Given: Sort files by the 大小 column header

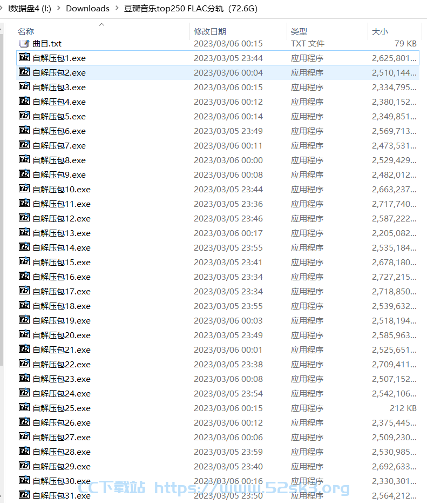Looking at the screenshot, I should (x=380, y=31).
